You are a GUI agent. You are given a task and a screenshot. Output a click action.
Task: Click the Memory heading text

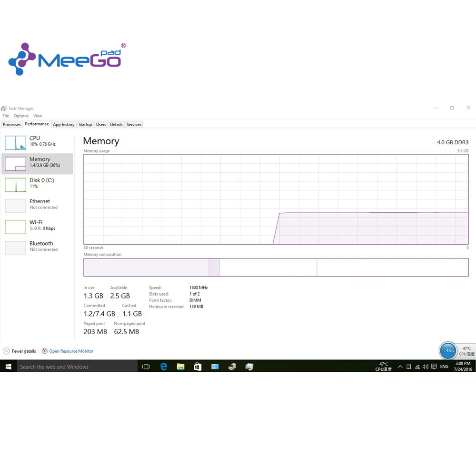pyautogui.click(x=101, y=141)
